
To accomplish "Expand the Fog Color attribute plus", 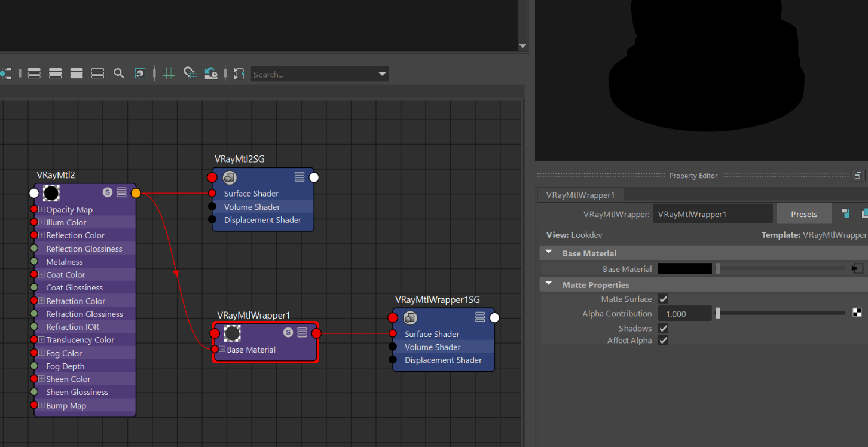I will coord(41,353).
